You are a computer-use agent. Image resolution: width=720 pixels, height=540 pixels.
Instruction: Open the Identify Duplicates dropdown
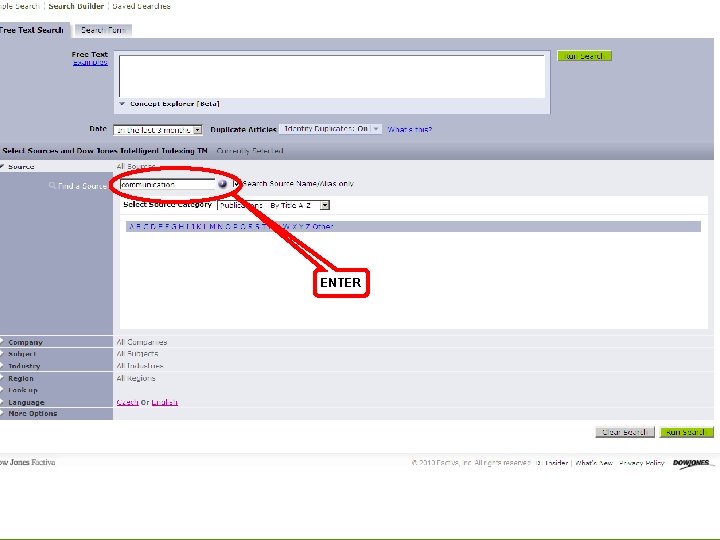click(330, 129)
